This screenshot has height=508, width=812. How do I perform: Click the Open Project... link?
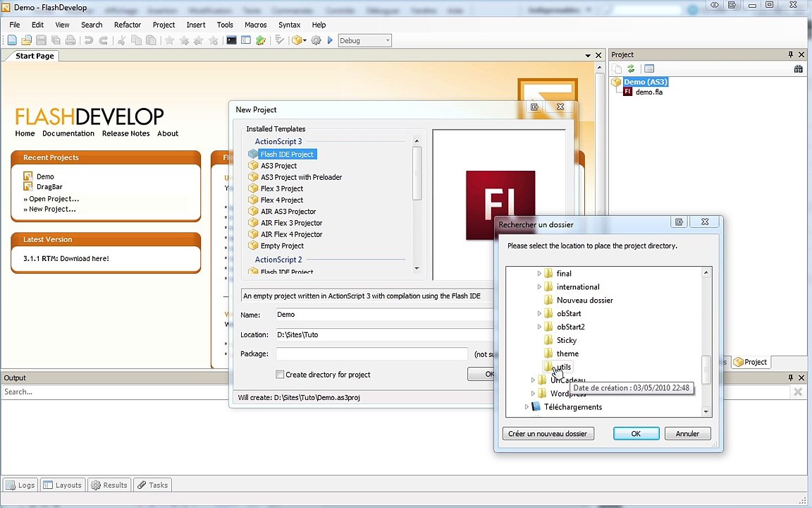(54, 198)
